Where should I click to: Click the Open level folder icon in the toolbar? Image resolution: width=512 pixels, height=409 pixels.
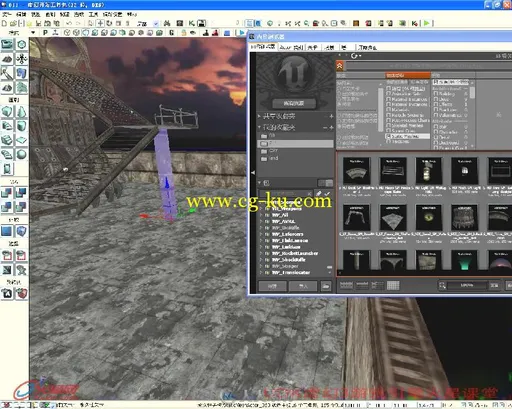pos(13,23)
